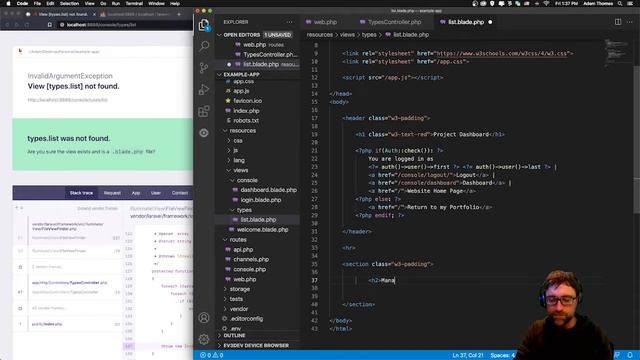Open Source Control view in activity bar
640x360 pixels.
pos(204,68)
